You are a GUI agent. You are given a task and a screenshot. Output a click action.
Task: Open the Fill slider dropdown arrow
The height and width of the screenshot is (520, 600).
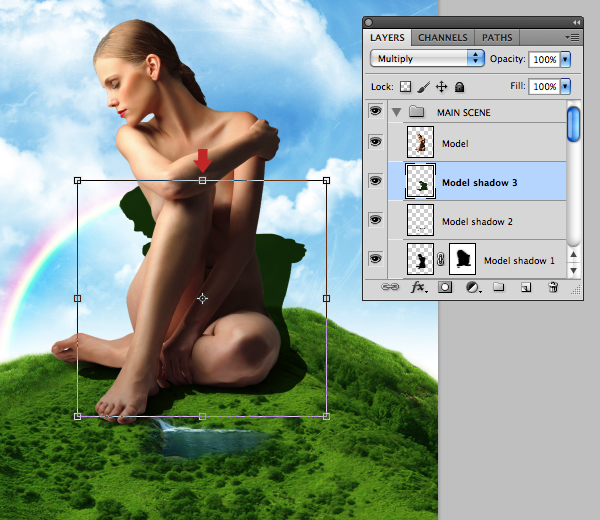[x=565, y=86]
